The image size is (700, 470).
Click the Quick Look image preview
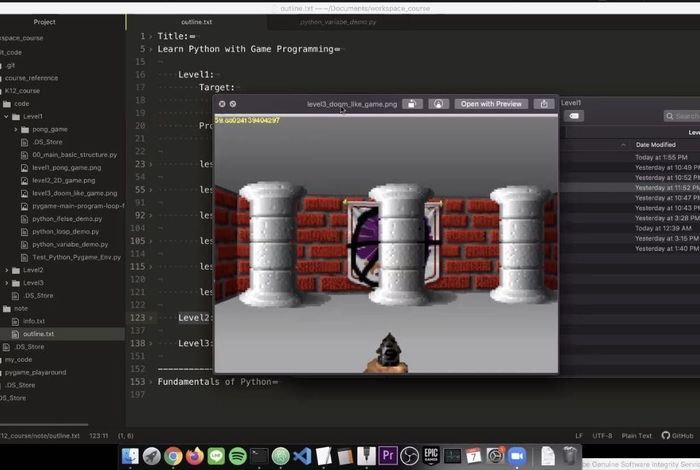(386, 244)
